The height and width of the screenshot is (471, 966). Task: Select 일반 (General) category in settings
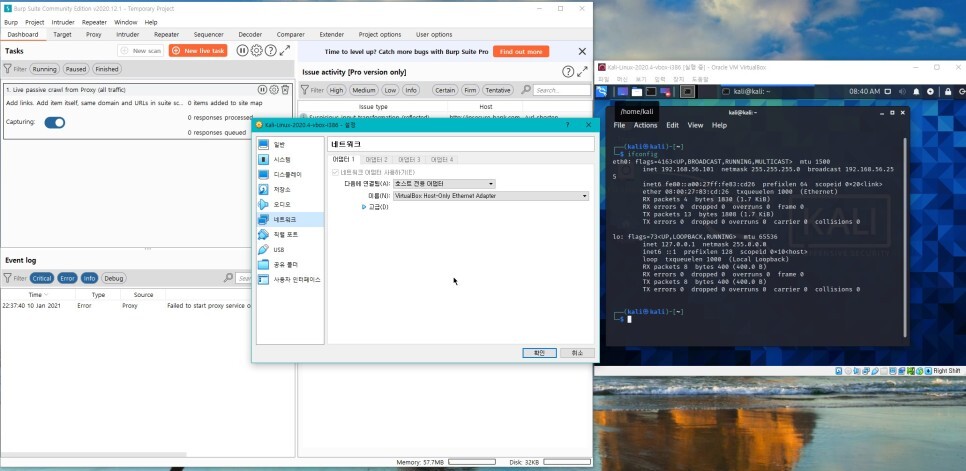290,145
